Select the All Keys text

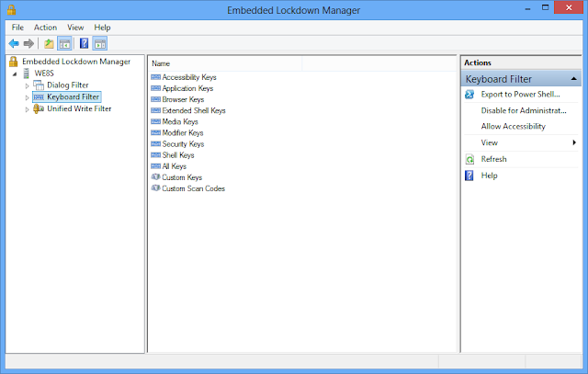tap(174, 166)
